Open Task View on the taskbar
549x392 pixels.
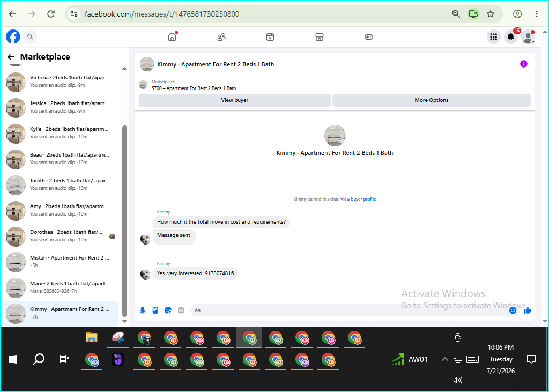coord(64,359)
